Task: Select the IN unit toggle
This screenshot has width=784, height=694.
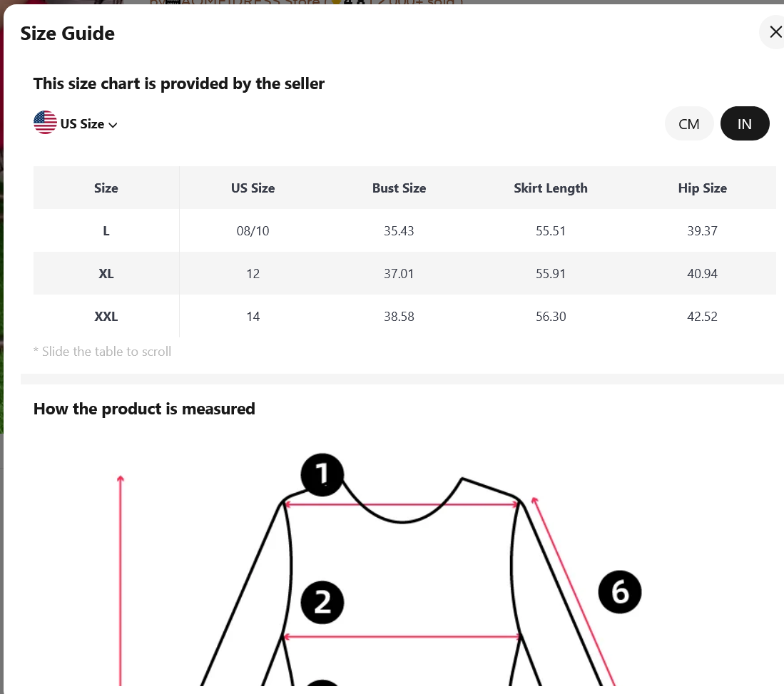Action: [745, 123]
